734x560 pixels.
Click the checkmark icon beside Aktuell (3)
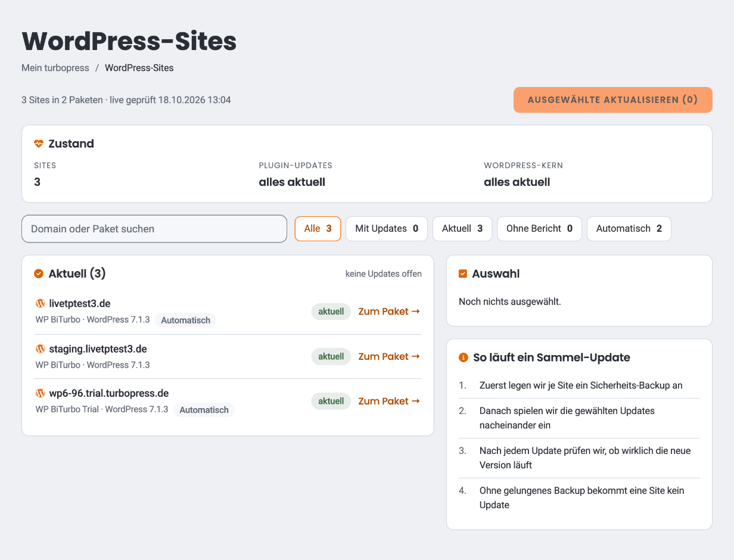coord(39,273)
